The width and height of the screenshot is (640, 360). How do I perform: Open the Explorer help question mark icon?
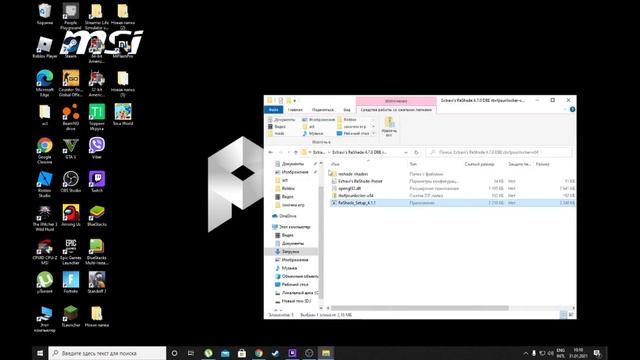pos(572,109)
